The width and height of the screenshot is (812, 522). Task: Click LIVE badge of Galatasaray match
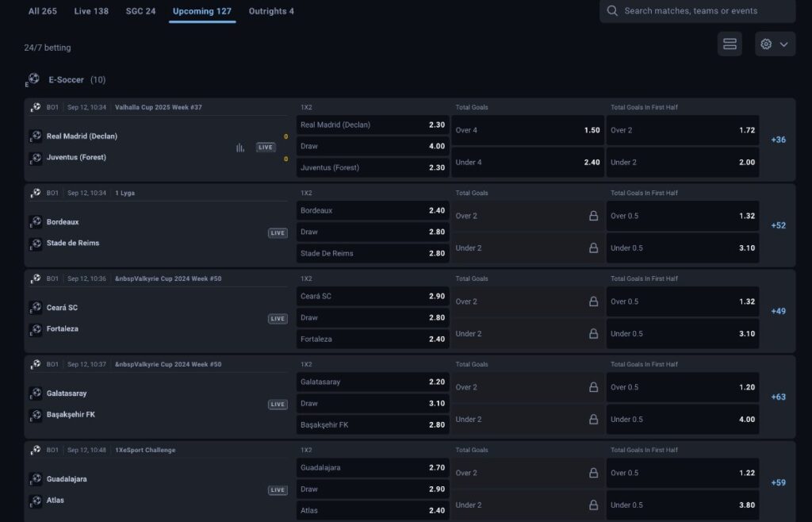click(x=278, y=405)
